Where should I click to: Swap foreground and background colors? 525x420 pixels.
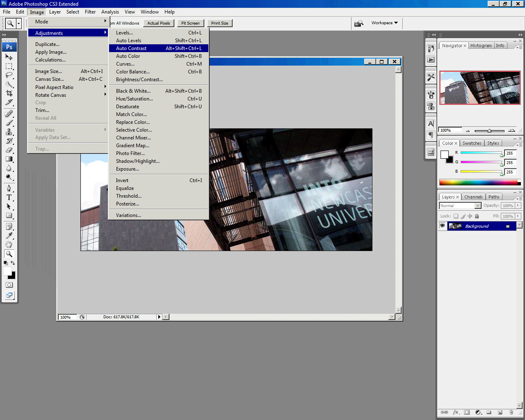point(13,263)
